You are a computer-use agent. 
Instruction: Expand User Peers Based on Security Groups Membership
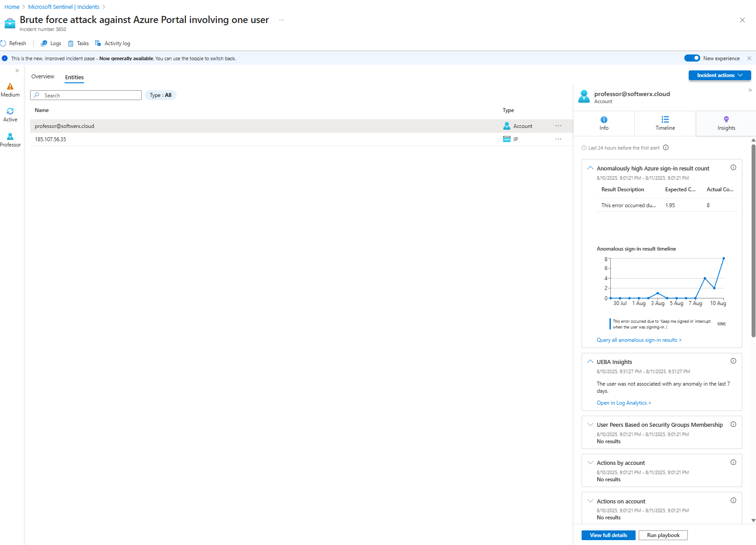[x=590, y=425]
